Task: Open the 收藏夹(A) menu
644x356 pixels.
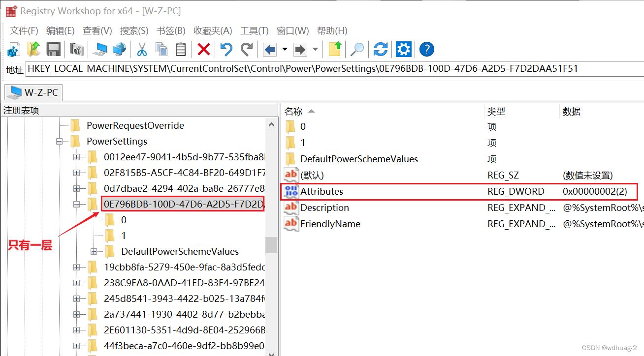Action: (x=212, y=30)
